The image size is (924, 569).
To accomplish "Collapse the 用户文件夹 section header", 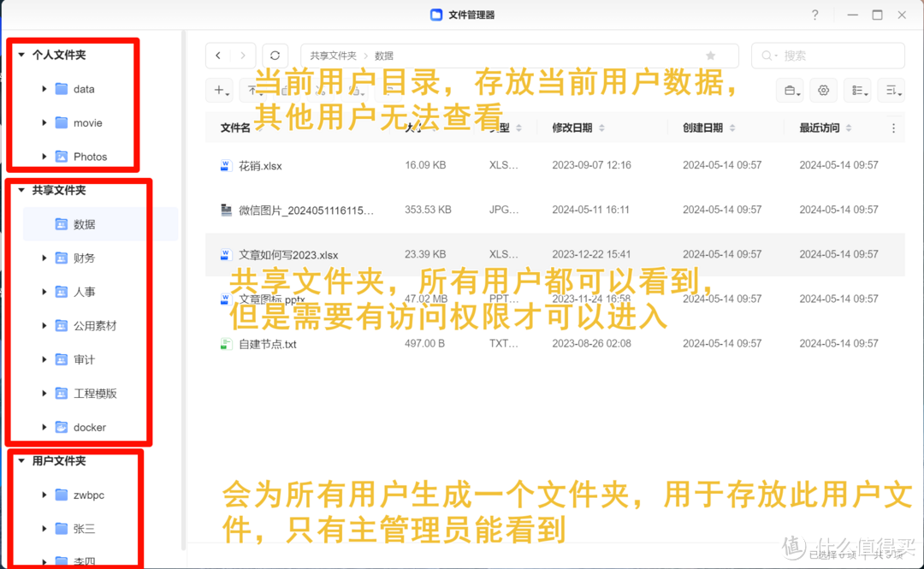I will [x=21, y=460].
